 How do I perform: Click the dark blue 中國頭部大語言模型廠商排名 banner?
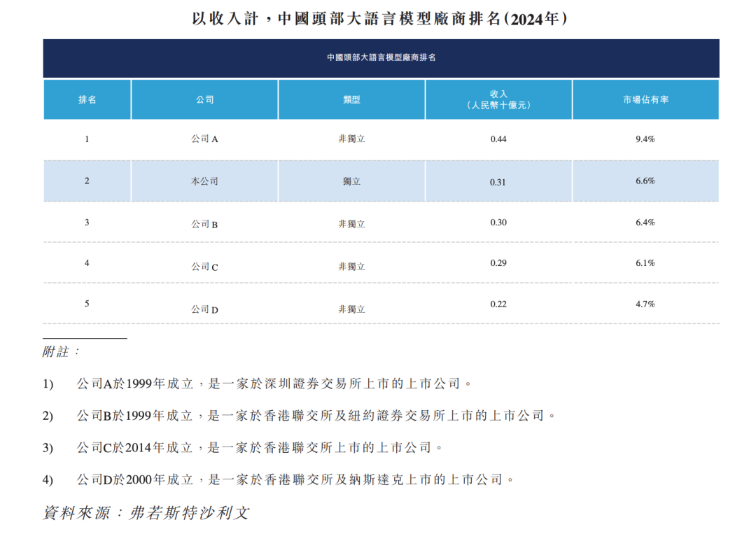coord(381,58)
